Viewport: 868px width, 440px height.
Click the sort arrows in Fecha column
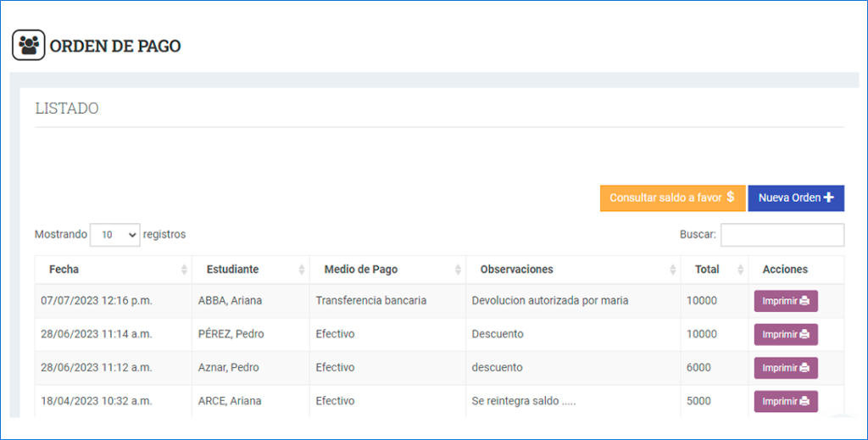tap(184, 270)
